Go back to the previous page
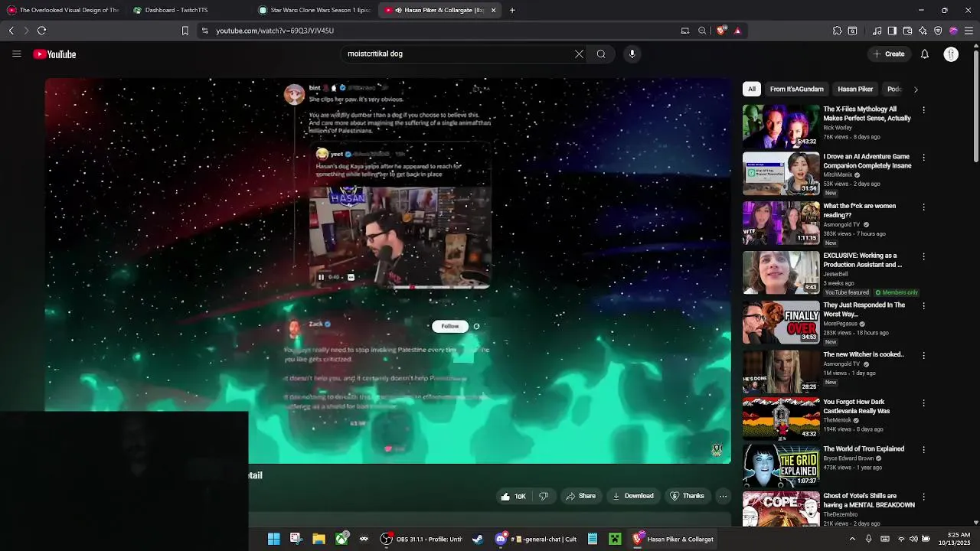Screen dimensions: 980x551 (x=11, y=31)
